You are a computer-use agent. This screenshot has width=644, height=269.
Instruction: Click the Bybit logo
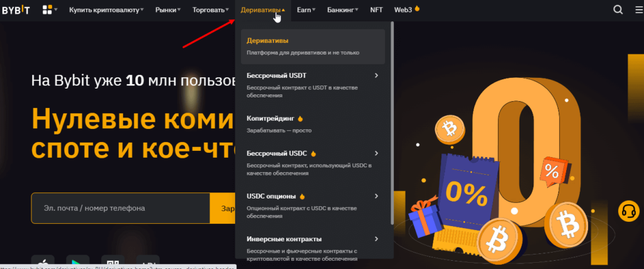15,10
